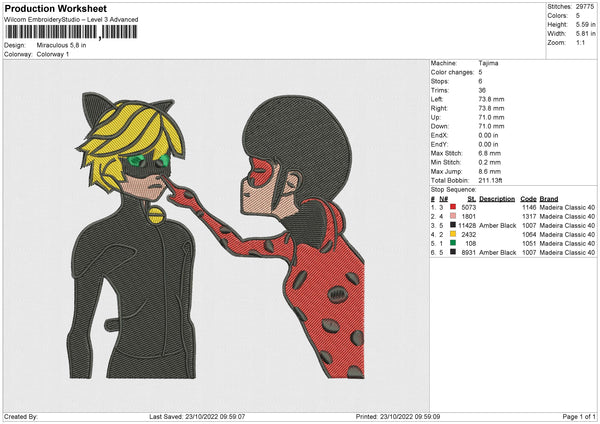Click the 'Page 1 of 1' indicator
Image resolution: width=600 pixels, height=424 pixels.
pyautogui.click(x=579, y=416)
